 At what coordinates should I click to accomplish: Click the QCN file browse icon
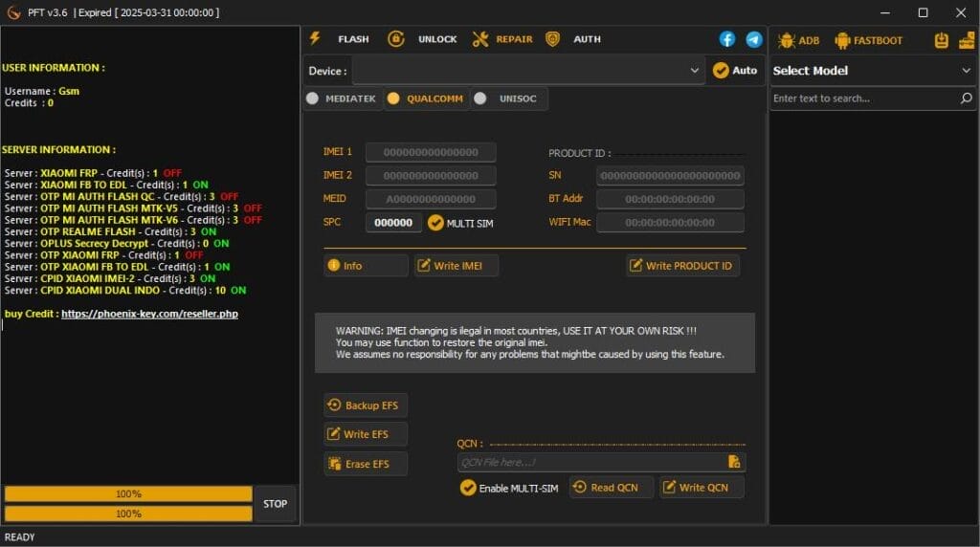[734, 462]
